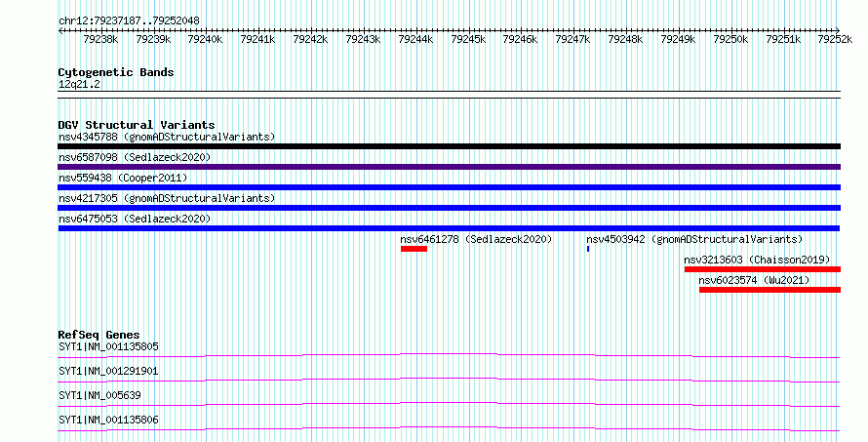Select variant label nsv4345788 (gnomADStructuralVariants)
The width and height of the screenshot is (868, 442).
pos(167,137)
